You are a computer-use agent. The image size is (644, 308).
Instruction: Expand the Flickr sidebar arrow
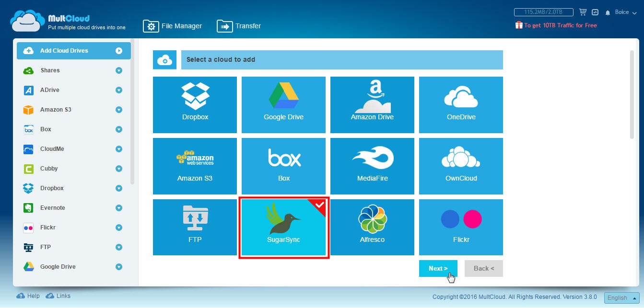click(119, 228)
